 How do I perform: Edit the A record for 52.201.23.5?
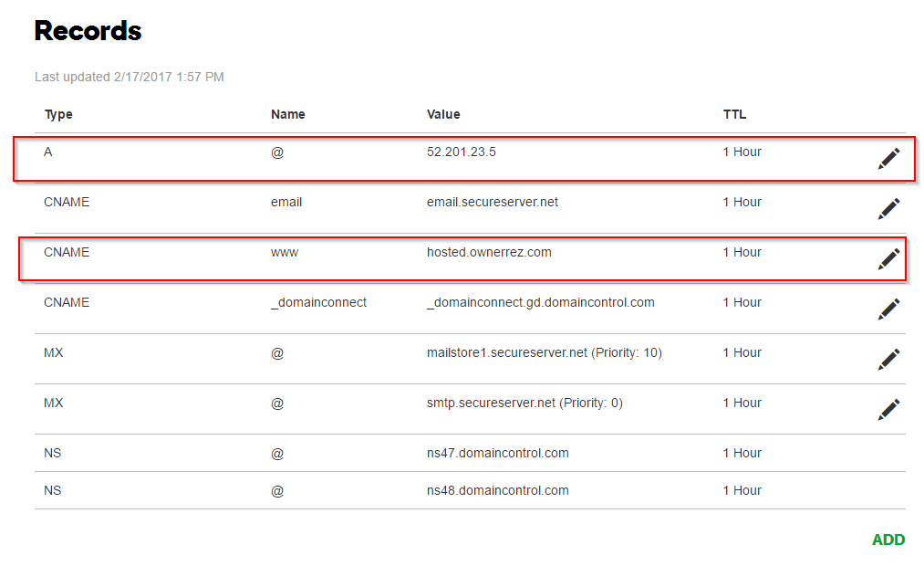888,159
